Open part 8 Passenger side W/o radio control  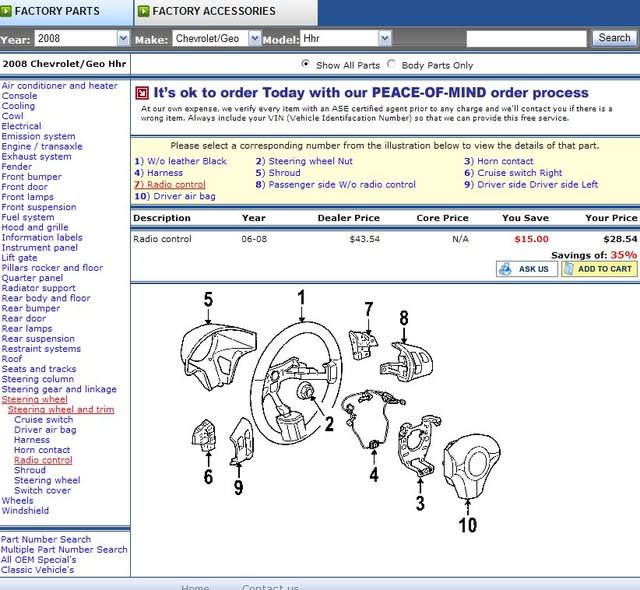pyautogui.click(x=336, y=185)
